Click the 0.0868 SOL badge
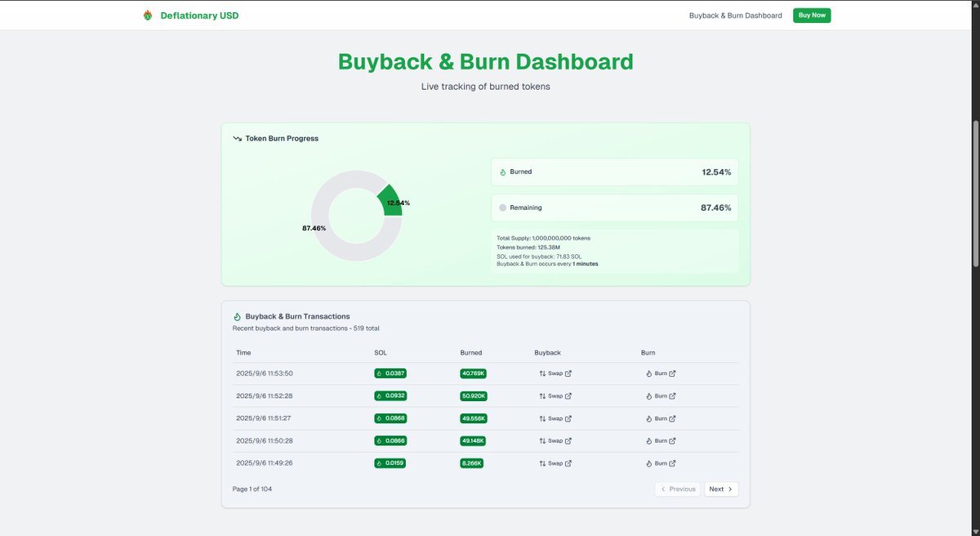 point(390,418)
